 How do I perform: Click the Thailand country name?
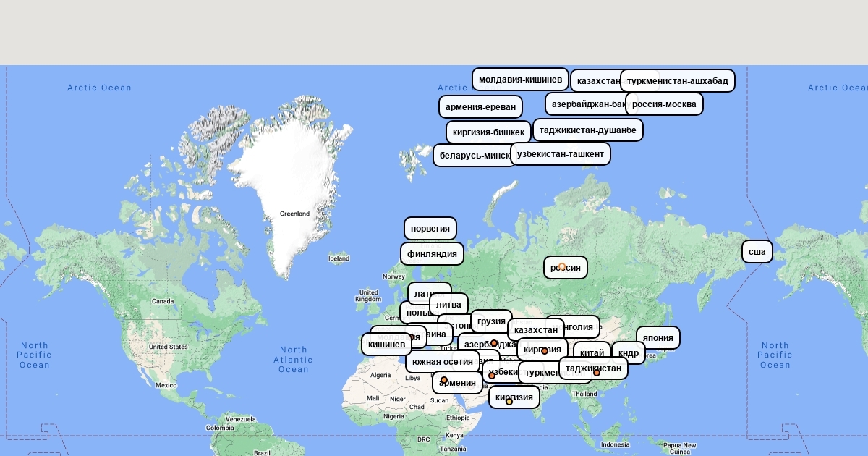(584, 393)
